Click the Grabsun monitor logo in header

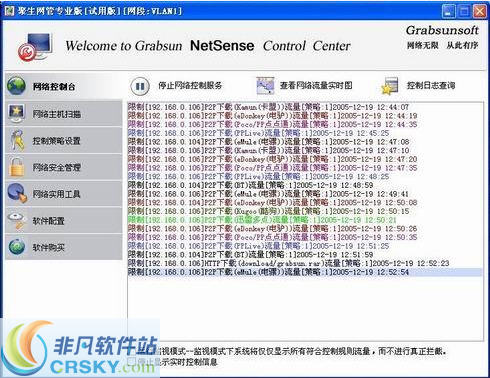click(35, 47)
